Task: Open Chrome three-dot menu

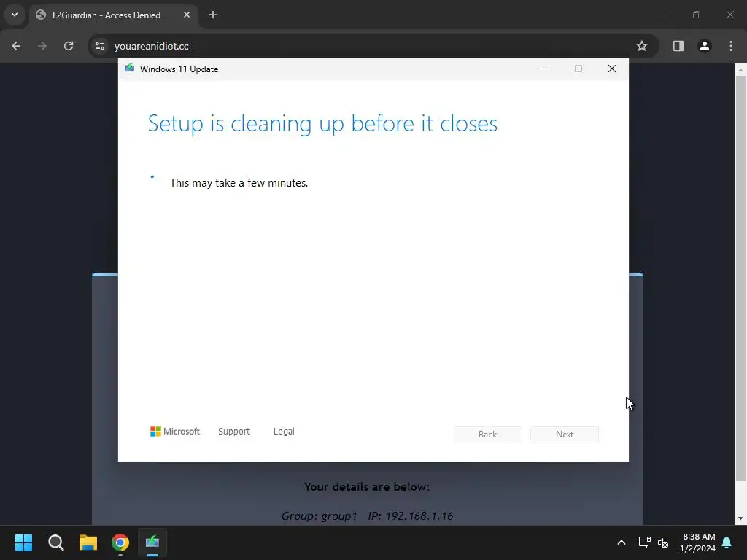Action: [731, 46]
